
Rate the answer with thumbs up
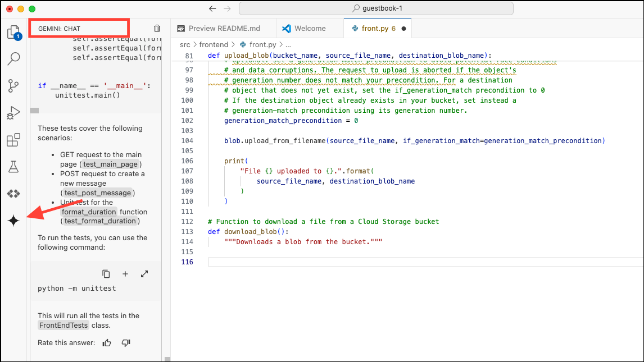(x=107, y=343)
